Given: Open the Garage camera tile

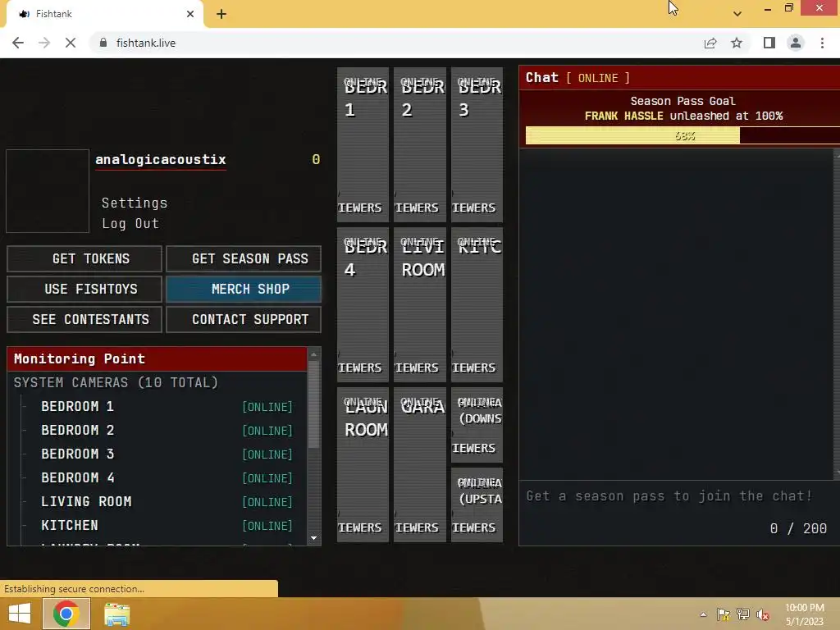Looking at the screenshot, I should (420, 465).
